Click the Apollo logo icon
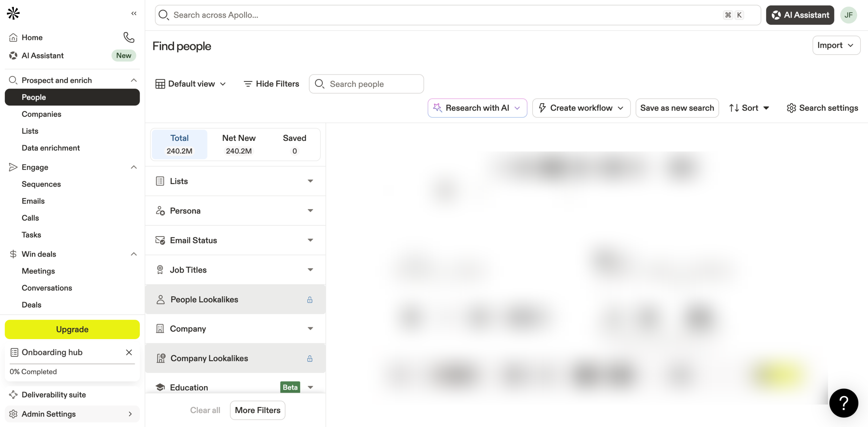This screenshot has width=868, height=427. click(x=13, y=13)
